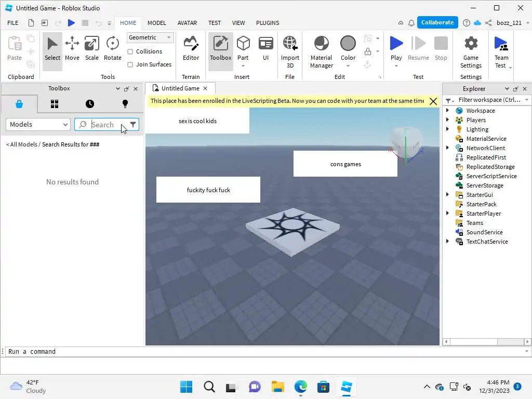
Task: Enable the Join Surfaces checkbox
Action: click(x=130, y=64)
